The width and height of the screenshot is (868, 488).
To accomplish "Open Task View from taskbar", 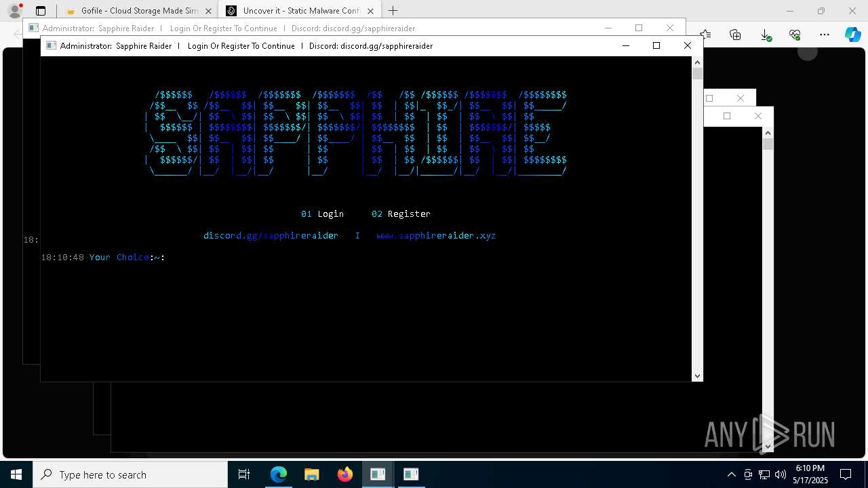I will pos(244,474).
